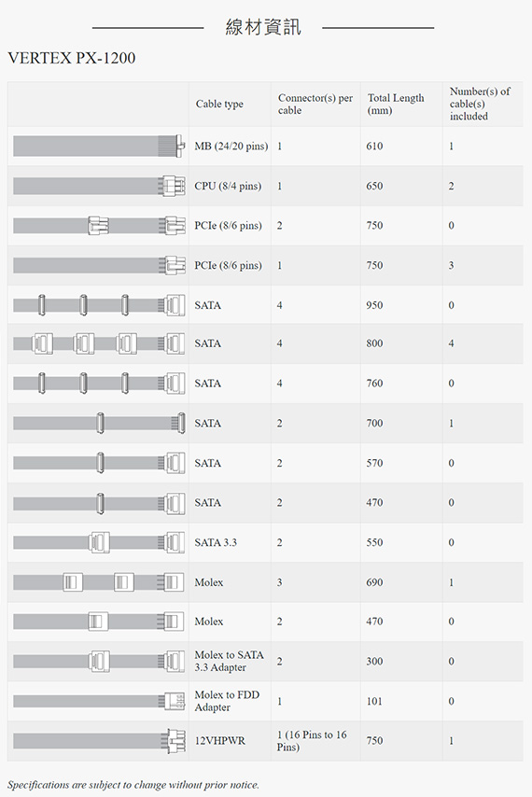Click the SATA 3.3 cable illustration
The height and width of the screenshot is (797, 532).
[x=99, y=542]
